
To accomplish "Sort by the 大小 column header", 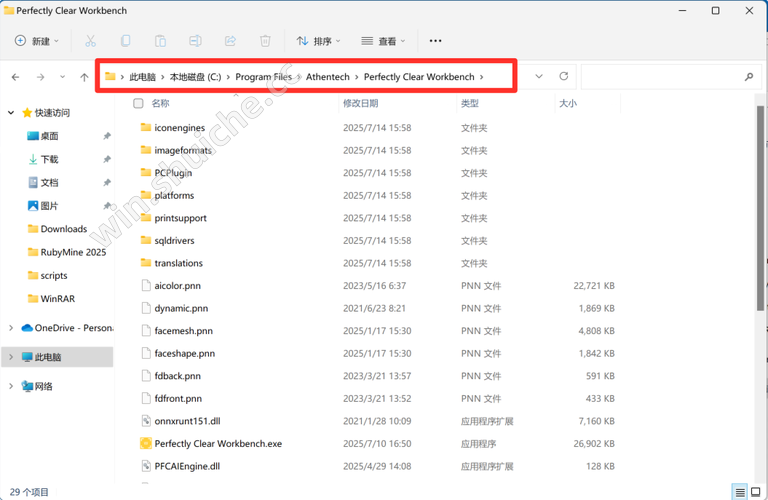I will [x=568, y=103].
